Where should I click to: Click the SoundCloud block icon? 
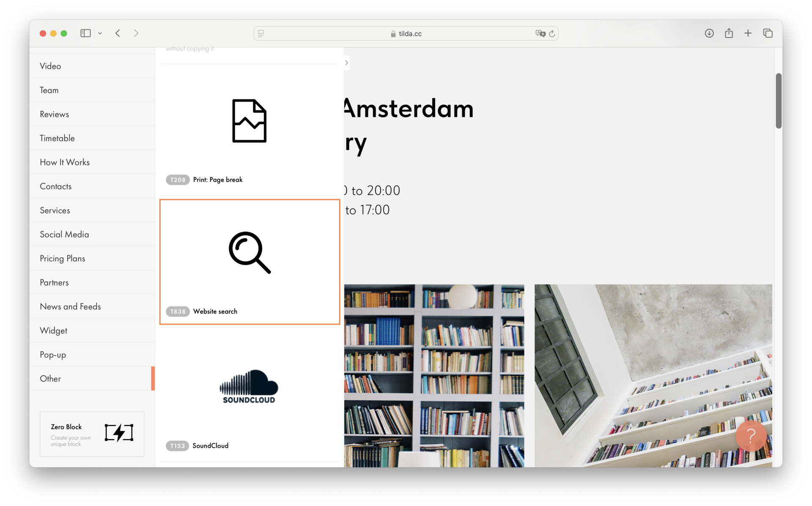coord(249,386)
